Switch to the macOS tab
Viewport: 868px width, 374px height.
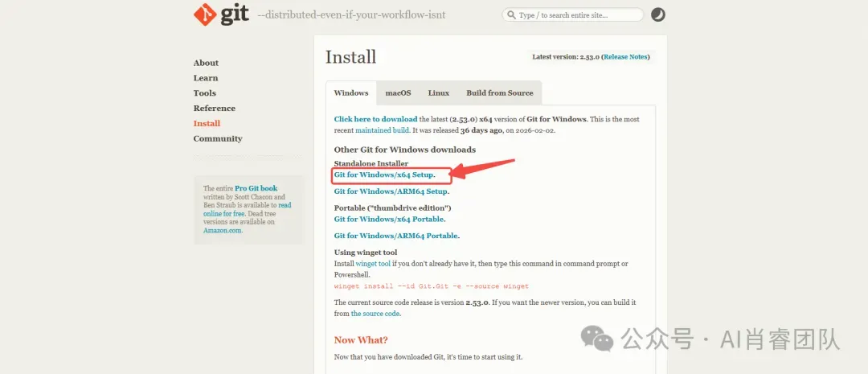click(398, 93)
